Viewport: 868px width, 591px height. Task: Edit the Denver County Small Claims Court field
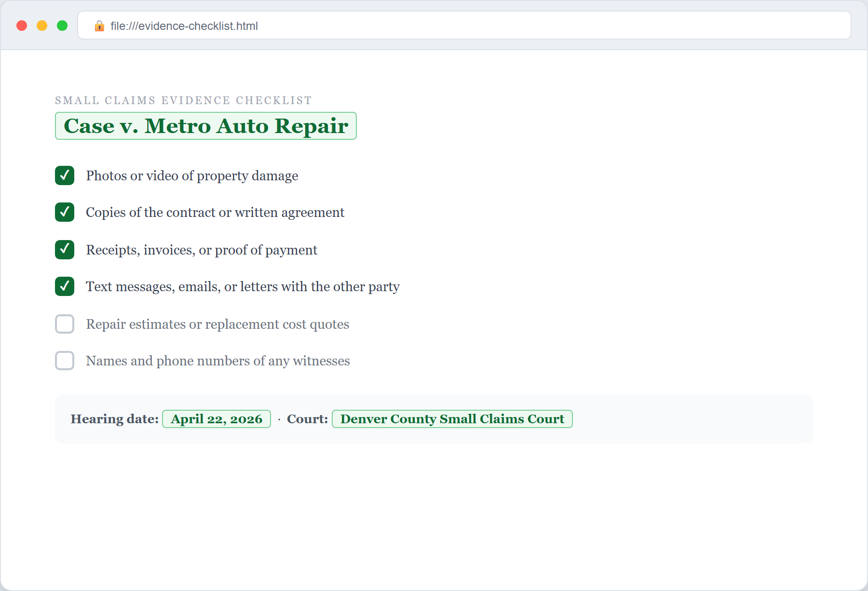tap(452, 419)
